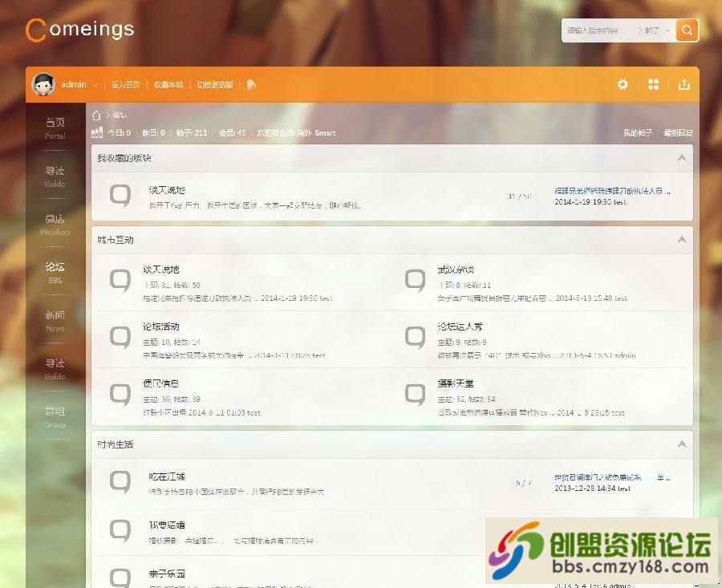Click the admin avatar picture
This screenshot has height=588, width=722.
tap(43, 84)
